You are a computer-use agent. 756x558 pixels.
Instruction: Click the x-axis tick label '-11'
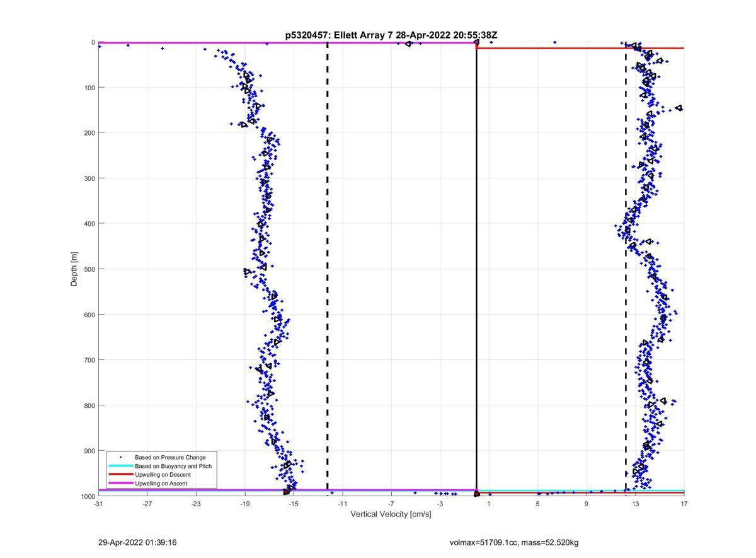pyautogui.click(x=342, y=504)
